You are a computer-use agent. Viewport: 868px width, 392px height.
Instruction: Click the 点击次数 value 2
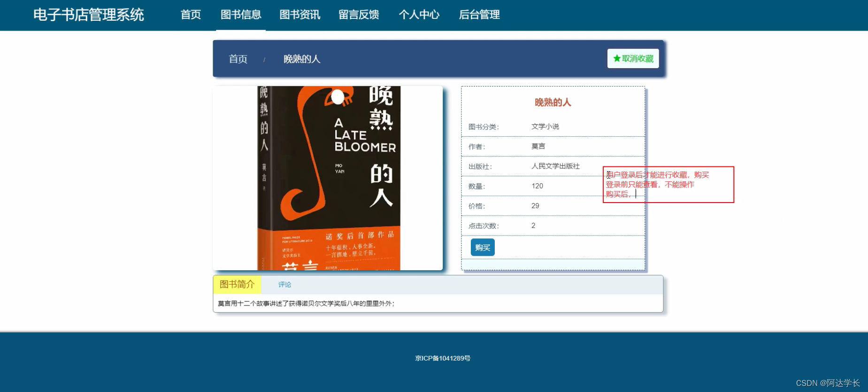(x=533, y=226)
